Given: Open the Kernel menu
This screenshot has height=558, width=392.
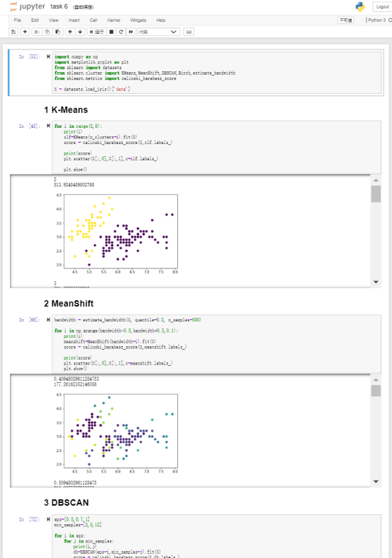Looking at the screenshot, I should click(x=114, y=20).
